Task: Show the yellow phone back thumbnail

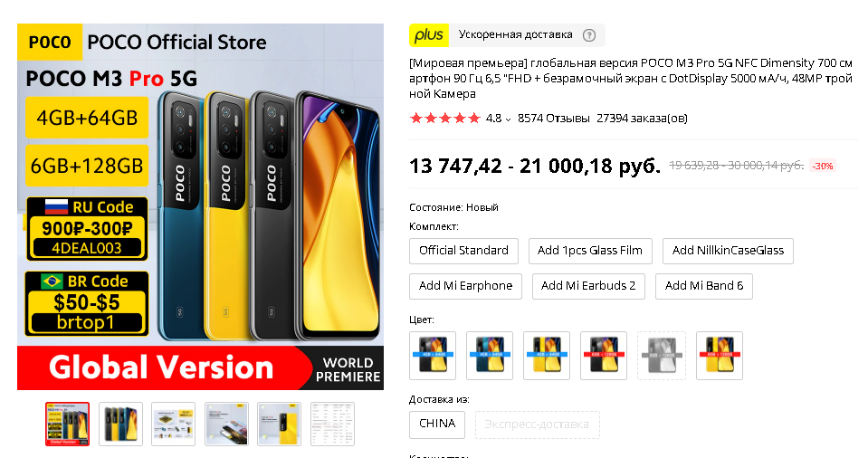Action: tap(280, 425)
